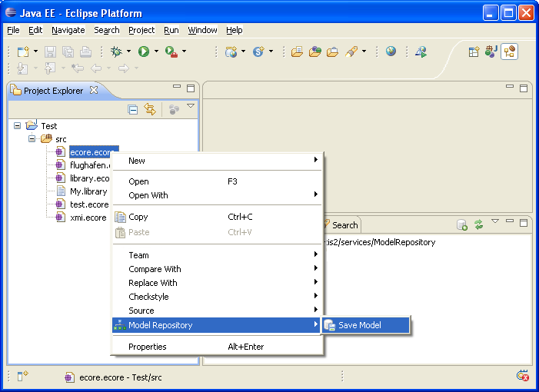The image size is (539, 392).
Task: Toggle Link with Editor in Project Explorer
Action: point(150,109)
